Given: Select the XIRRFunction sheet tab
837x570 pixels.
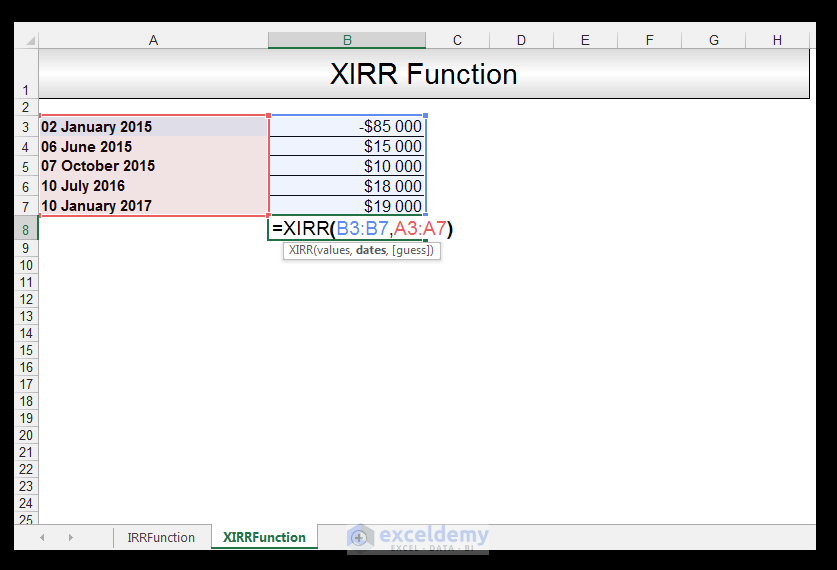Looking at the screenshot, I should click(x=264, y=537).
